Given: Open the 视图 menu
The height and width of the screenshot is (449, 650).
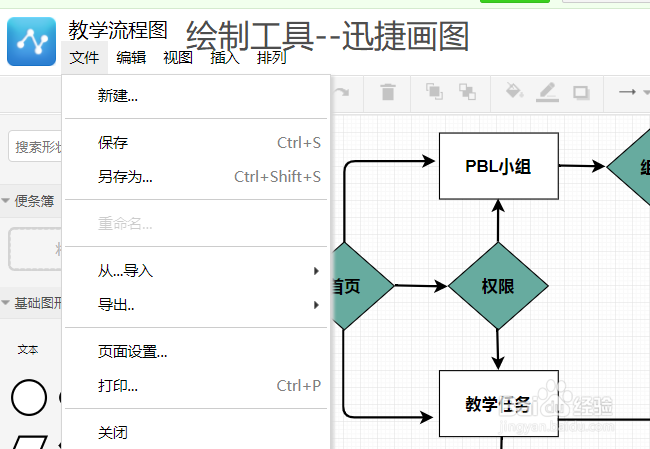Looking at the screenshot, I should 178,58.
